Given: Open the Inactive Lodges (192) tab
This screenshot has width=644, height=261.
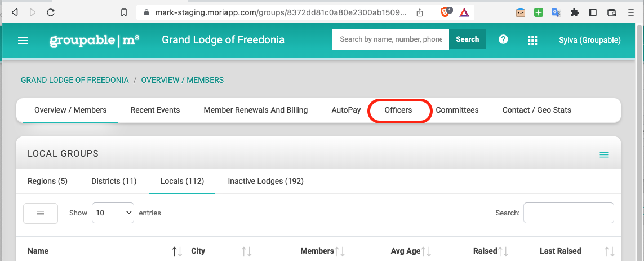Looking at the screenshot, I should [265, 182].
